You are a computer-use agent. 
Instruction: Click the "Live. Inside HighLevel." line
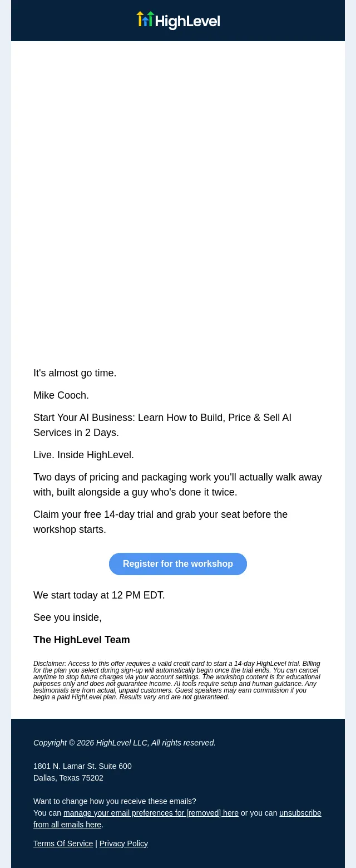(83, 455)
